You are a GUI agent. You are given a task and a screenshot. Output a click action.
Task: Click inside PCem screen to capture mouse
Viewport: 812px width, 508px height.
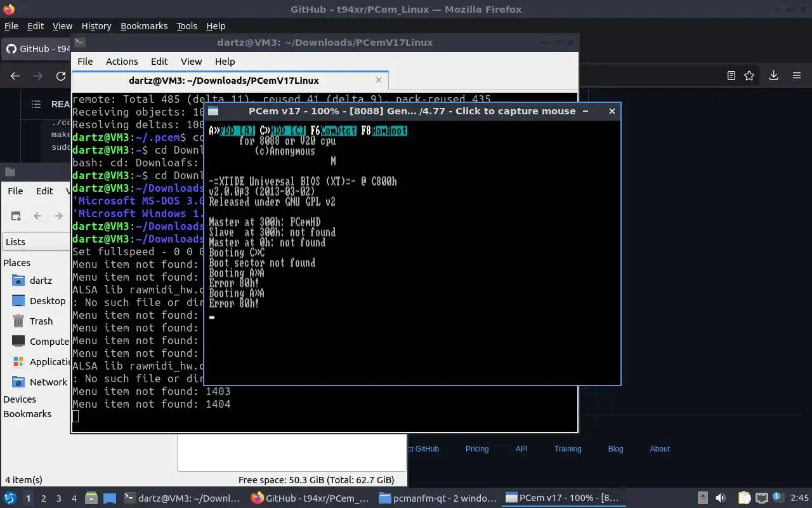[412, 254]
